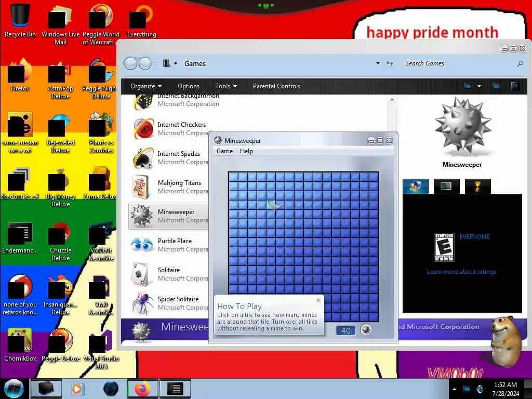
Task: Click Options in Games toolbar
Action: [189, 86]
